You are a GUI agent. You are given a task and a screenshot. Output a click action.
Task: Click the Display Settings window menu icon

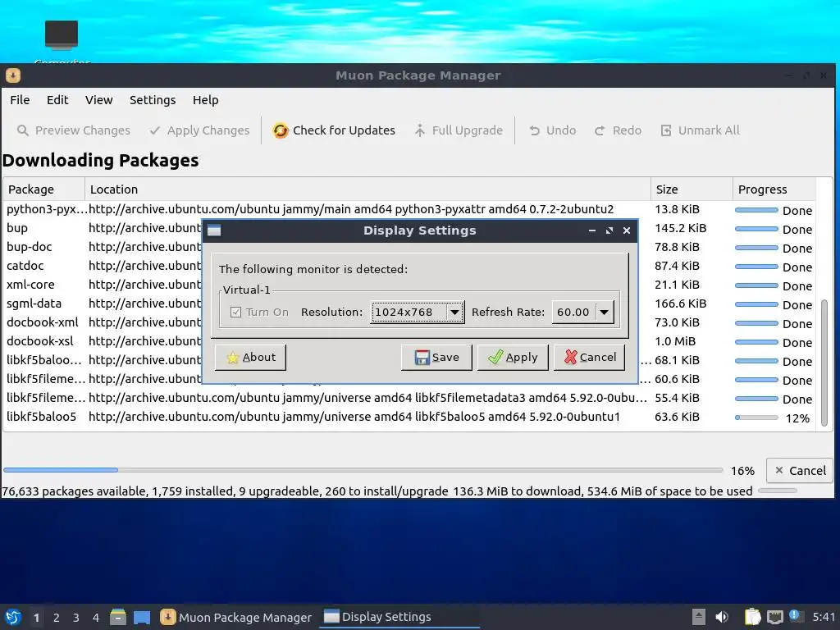(x=214, y=231)
